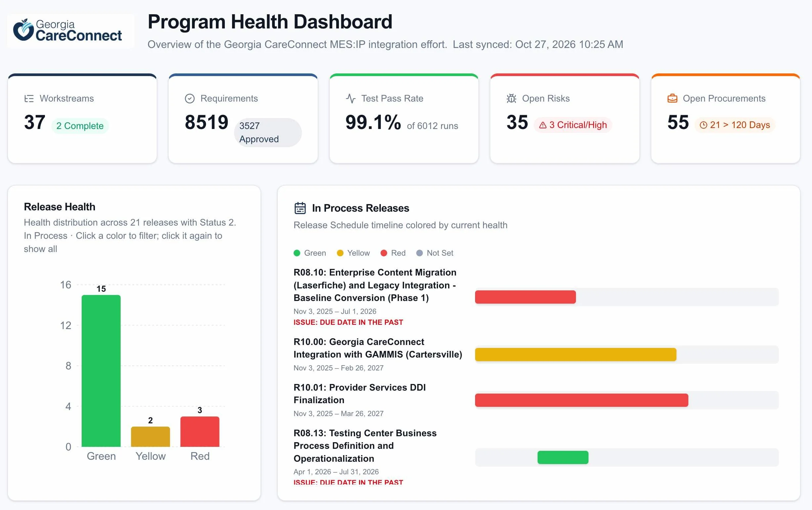Click the Test Pass Rate card title
The width and height of the screenshot is (812, 510).
click(x=392, y=99)
